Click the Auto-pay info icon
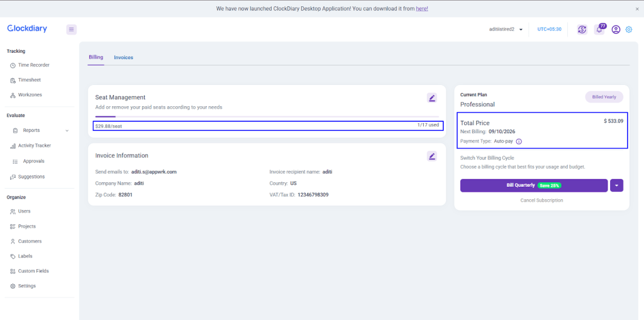 519,141
